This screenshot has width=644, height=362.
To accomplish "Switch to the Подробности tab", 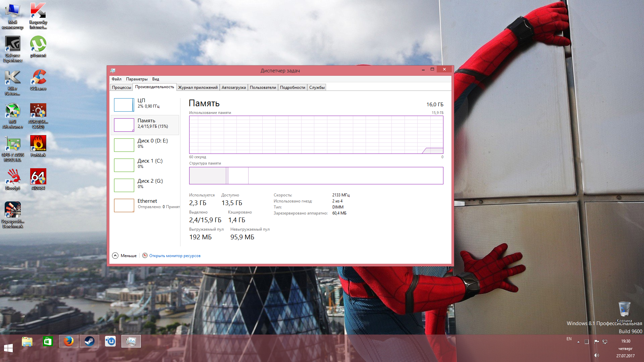I will pyautogui.click(x=292, y=87).
